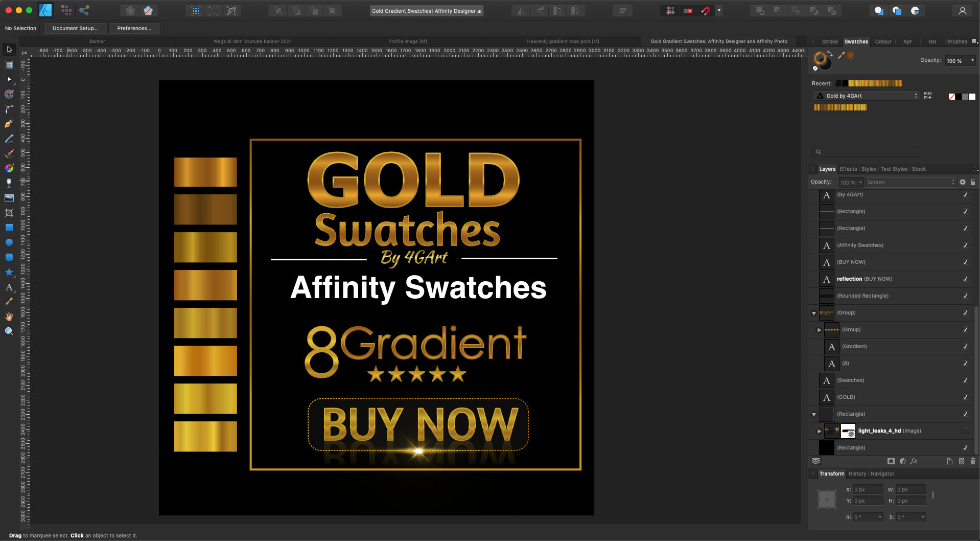Select the Crop tool

(9, 212)
